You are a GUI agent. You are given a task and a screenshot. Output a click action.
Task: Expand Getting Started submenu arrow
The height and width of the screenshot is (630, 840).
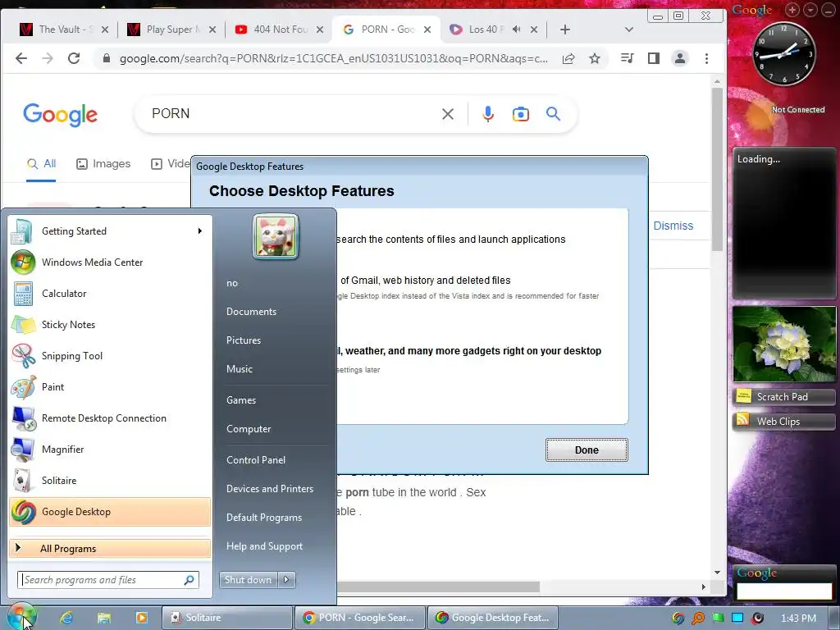coord(199,231)
